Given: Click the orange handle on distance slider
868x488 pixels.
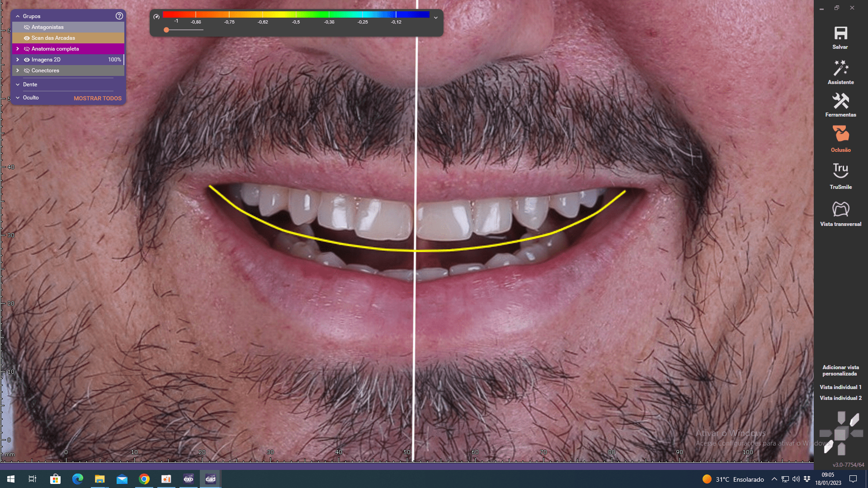Looking at the screenshot, I should 166,30.
